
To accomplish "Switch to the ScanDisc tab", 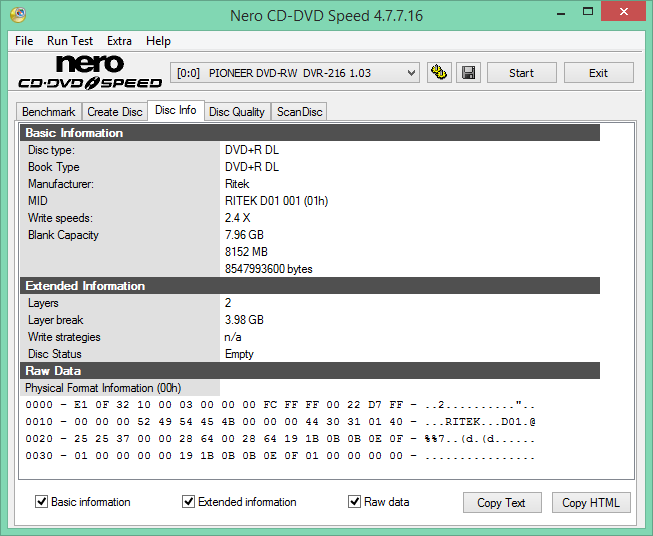I will [x=299, y=112].
